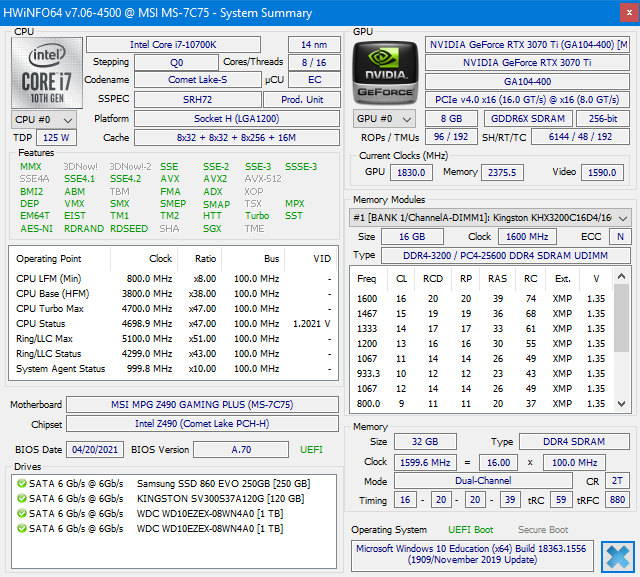640x577 pixels.
Task: Click the NVIDIA GeForce logo
Action: tap(384, 70)
